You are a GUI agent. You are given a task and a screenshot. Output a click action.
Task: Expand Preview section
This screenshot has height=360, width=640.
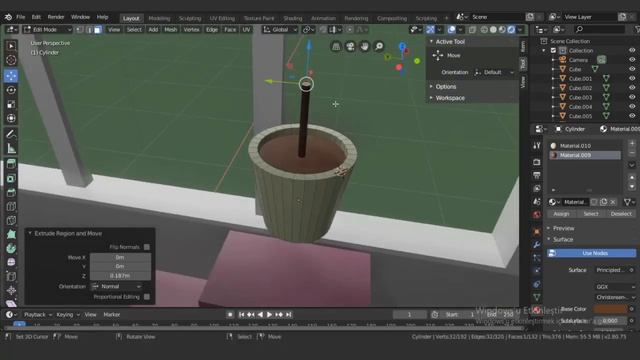(563, 228)
